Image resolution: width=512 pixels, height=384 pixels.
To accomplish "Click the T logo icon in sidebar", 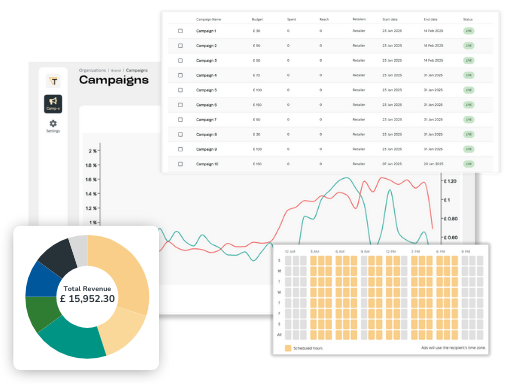I will click(53, 81).
